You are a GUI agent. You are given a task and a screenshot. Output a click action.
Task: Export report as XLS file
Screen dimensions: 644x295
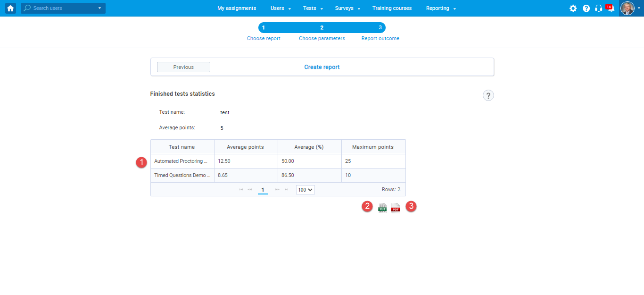point(382,208)
